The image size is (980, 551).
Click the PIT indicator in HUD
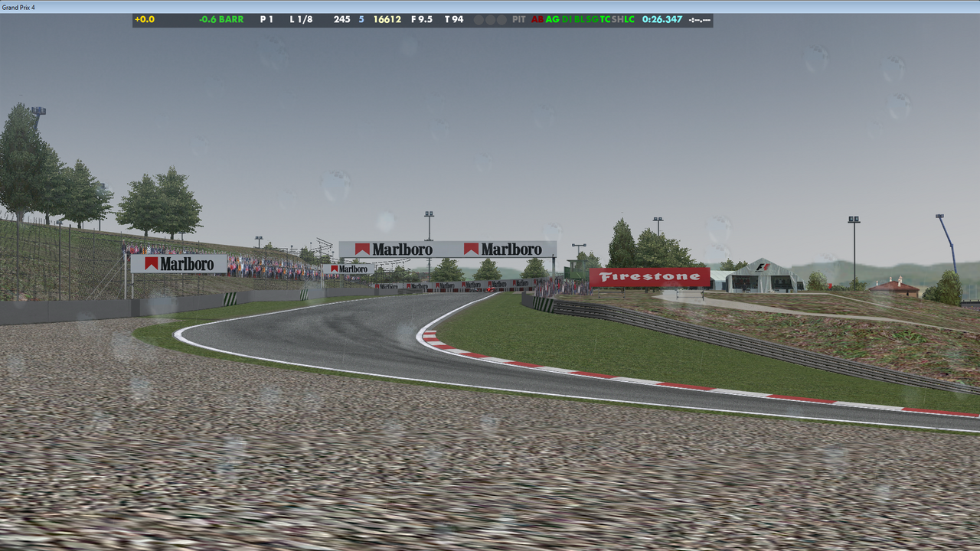tap(519, 19)
